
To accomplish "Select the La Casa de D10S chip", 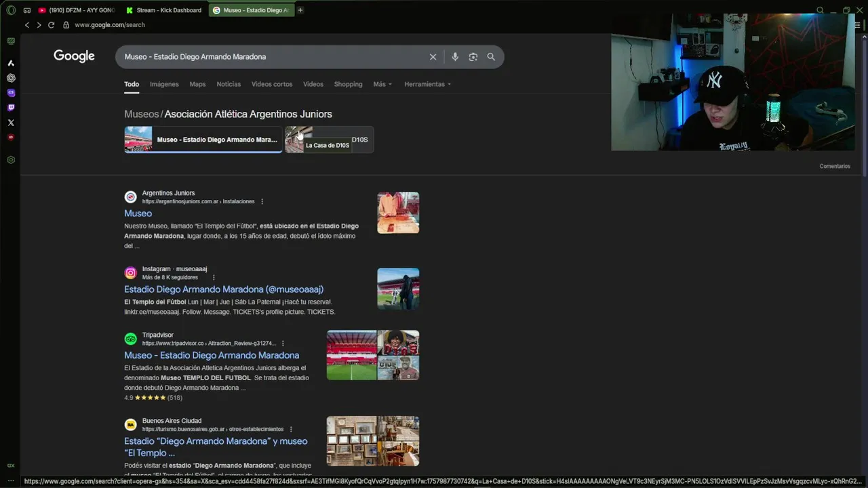I will [330, 140].
